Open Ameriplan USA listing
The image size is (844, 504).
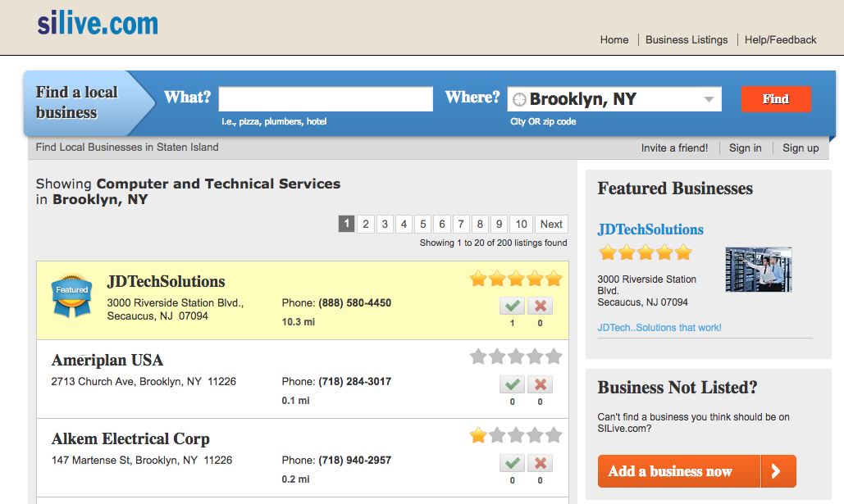(x=107, y=360)
